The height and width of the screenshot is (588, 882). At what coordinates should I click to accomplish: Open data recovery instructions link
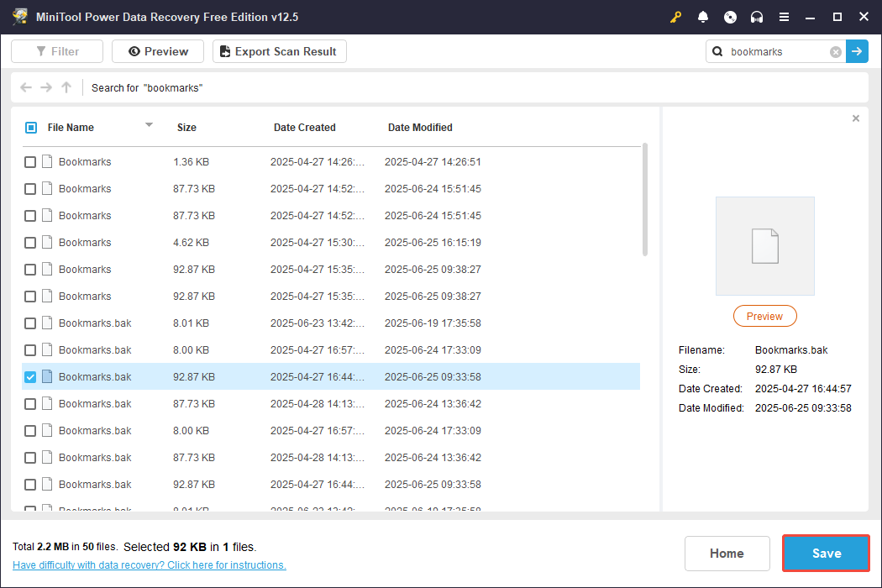pos(150,565)
